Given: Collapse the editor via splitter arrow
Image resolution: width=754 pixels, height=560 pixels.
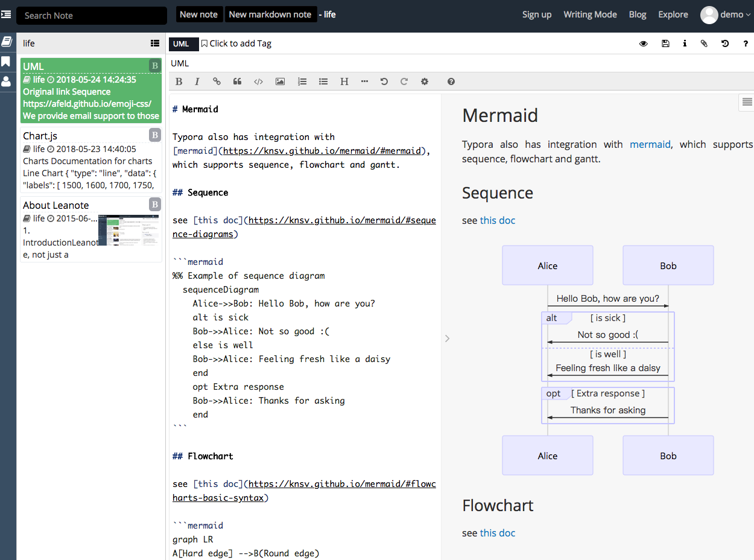Looking at the screenshot, I should tap(447, 339).
